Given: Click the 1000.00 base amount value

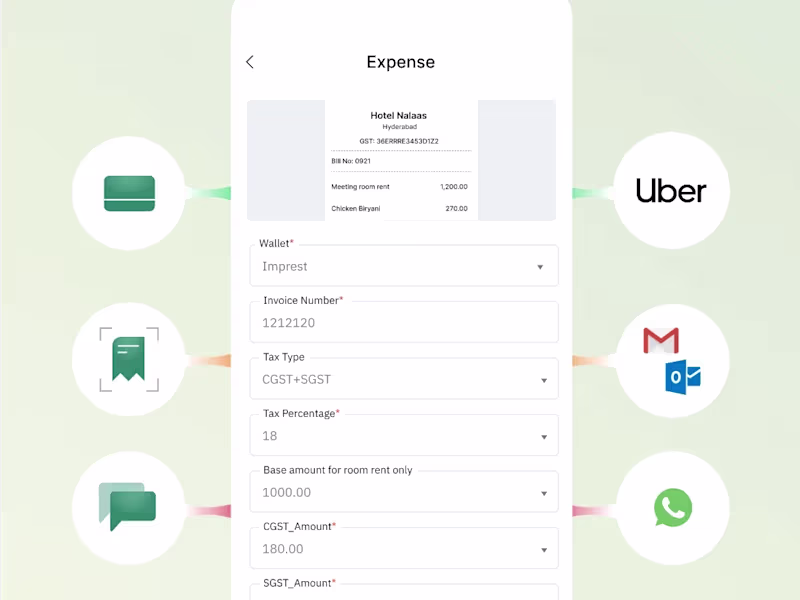Looking at the screenshot, I should coord(286,492).
